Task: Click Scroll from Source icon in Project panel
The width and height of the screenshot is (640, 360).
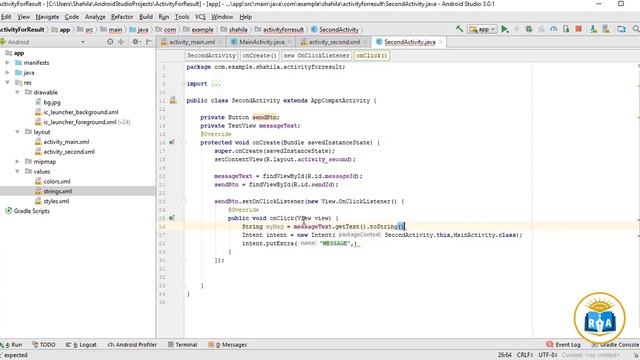Action: coord(110,42)
